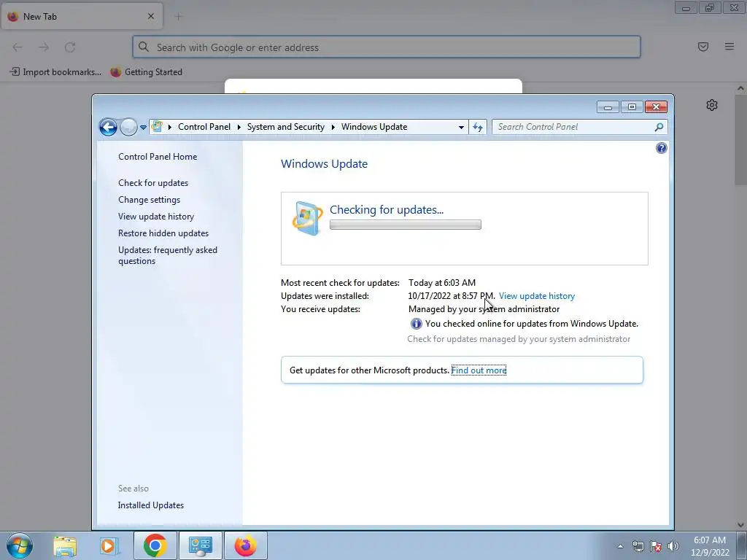Open Windows Media Player from the taskbar

tap(108, 545)
